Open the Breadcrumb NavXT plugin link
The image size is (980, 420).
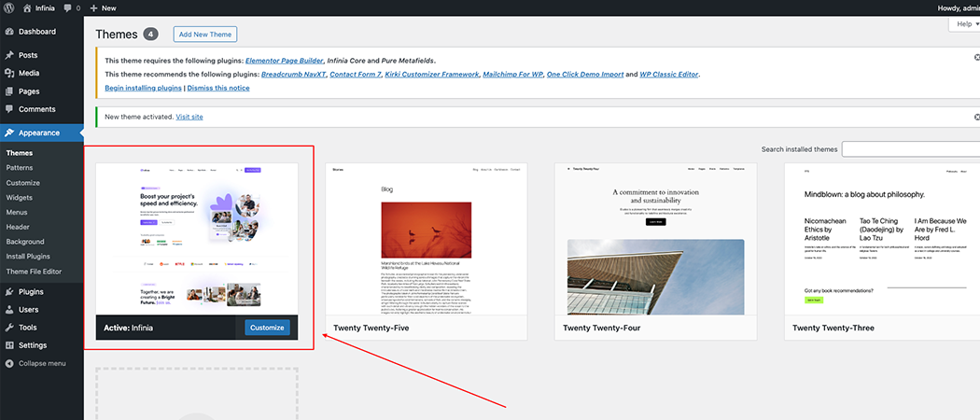click(x=293, y=75)
